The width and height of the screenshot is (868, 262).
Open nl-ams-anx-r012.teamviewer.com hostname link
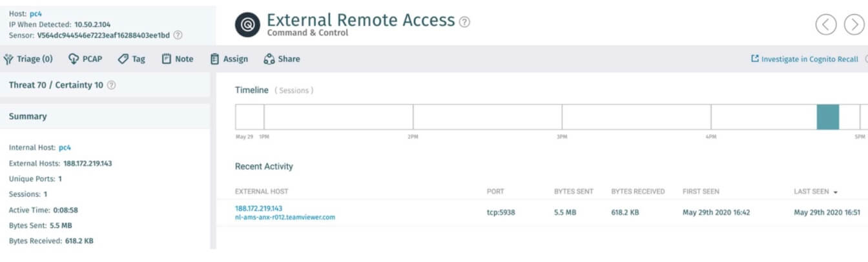(285, 217)
